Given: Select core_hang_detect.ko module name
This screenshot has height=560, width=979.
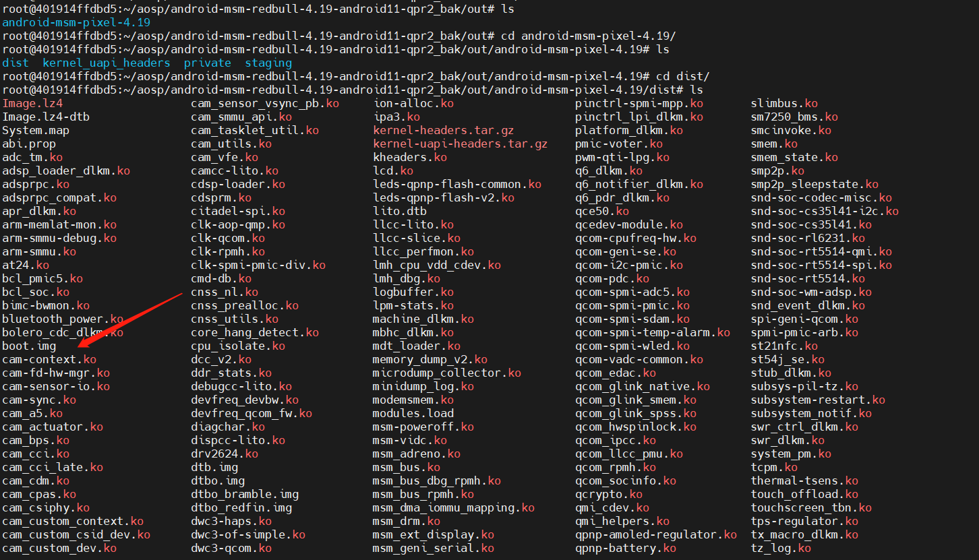Looking at the screenshot, I should pyautogui.click(x=255, y=332).
